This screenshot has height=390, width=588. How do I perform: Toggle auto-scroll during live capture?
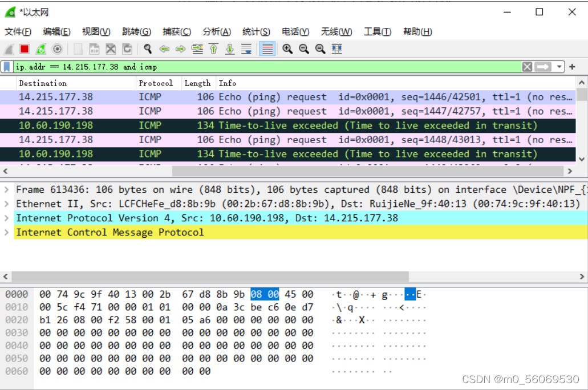point(246,49)
